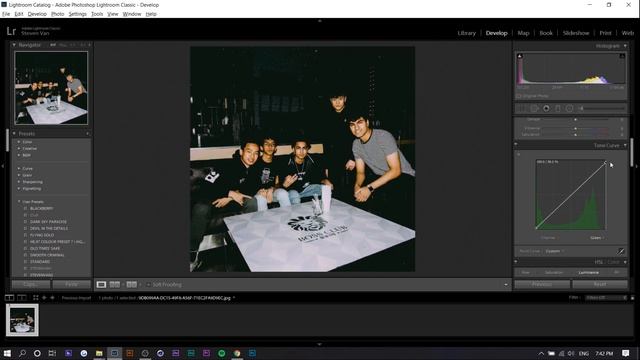Open Windows Start menu
This screenshot has height=360, width=640.
[x=7, y=353]
